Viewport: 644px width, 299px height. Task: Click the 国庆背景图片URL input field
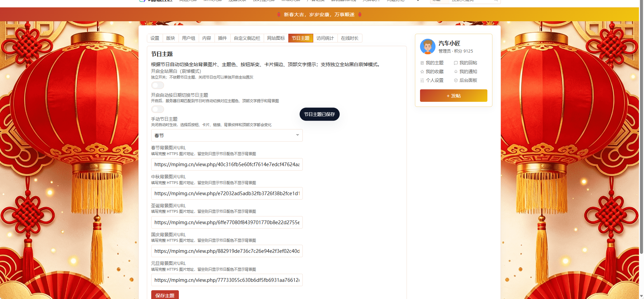(227, 251)
